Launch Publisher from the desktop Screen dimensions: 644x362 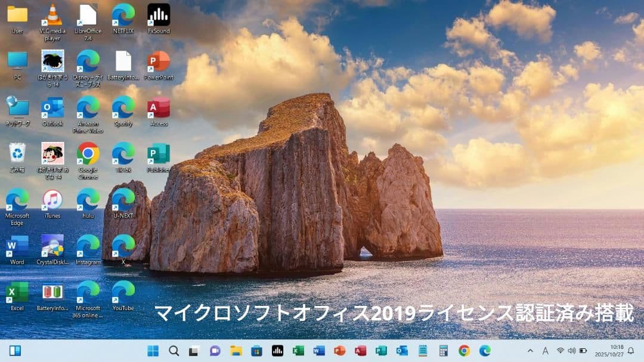pos(159,154)
